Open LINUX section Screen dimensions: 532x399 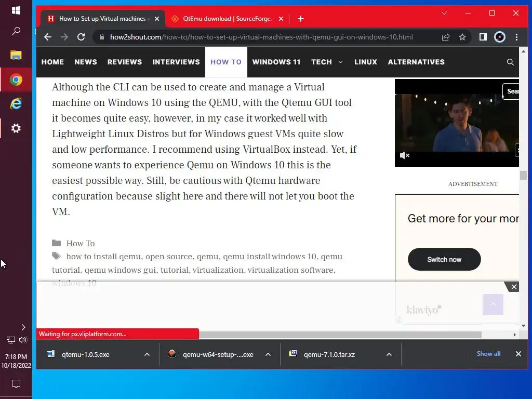[366, 62]
